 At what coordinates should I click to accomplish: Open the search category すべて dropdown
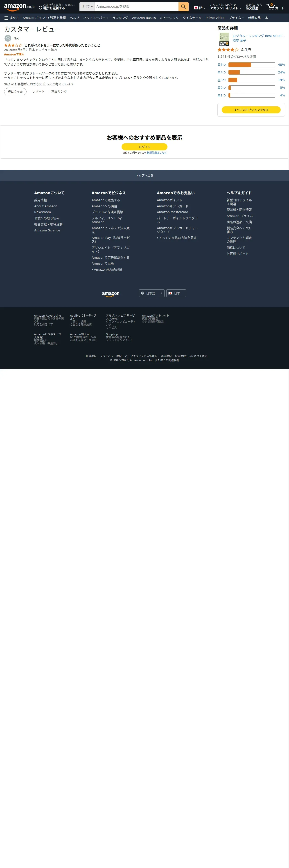pos(87,7)
